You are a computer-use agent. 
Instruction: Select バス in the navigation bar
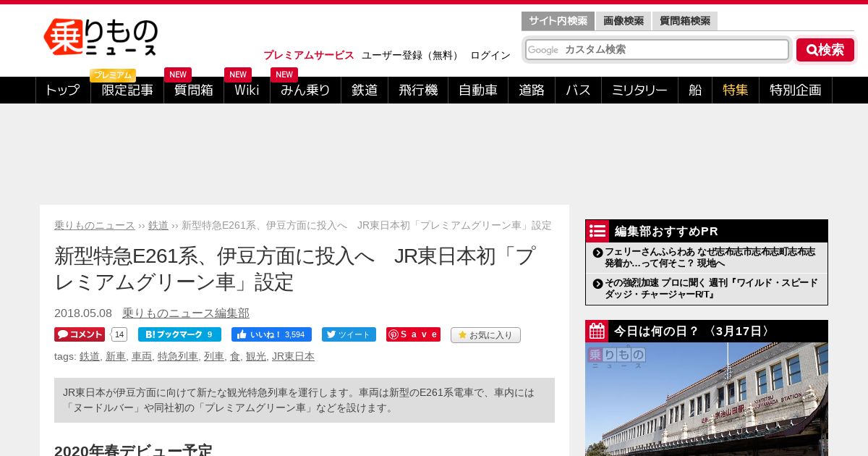[578, 90]
